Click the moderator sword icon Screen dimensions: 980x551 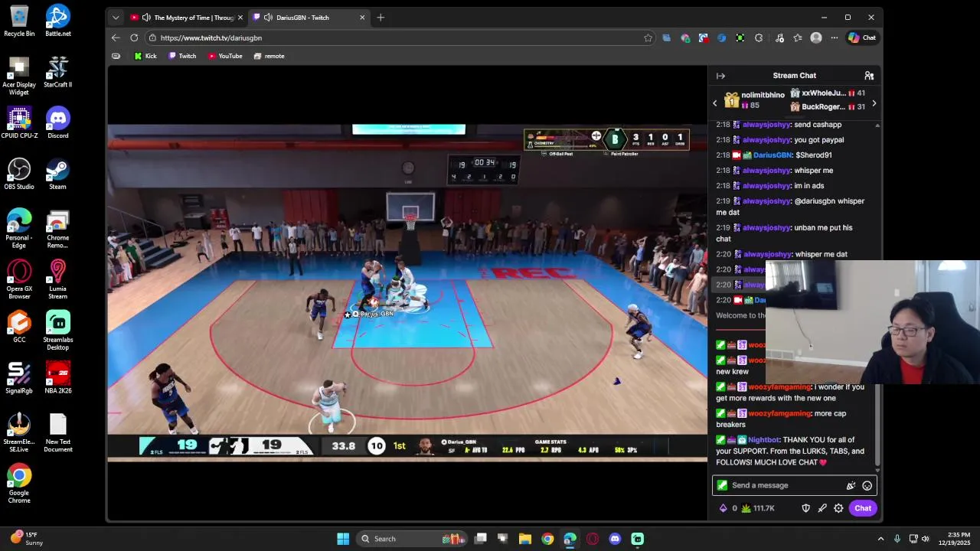[x=822, y=508]
